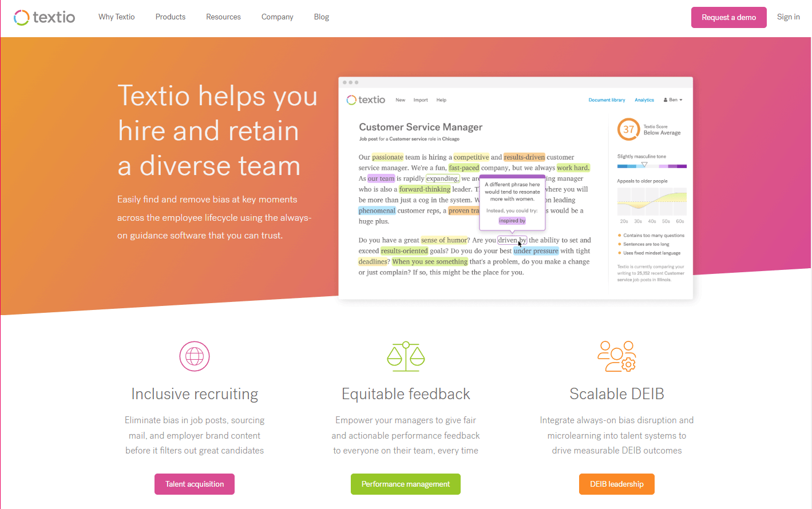Viewport: 812px width, 509px height.
Task: Click the Performance management button
Action: [x=406, y=484]
